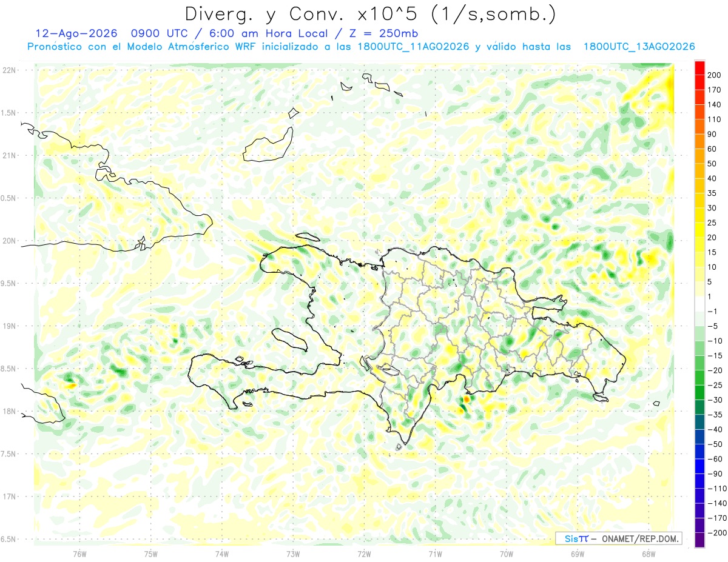The height and width of the screenshot is (562, 728).
Task: Select the '20N' latitude label
Action: click(9, 241)
